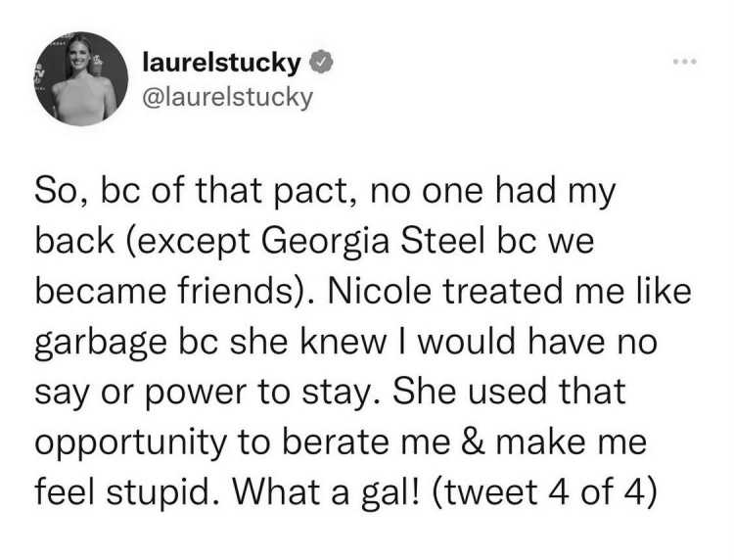734x560 pixels.
Task: Click the words 'She used that'
Action: 509,392
